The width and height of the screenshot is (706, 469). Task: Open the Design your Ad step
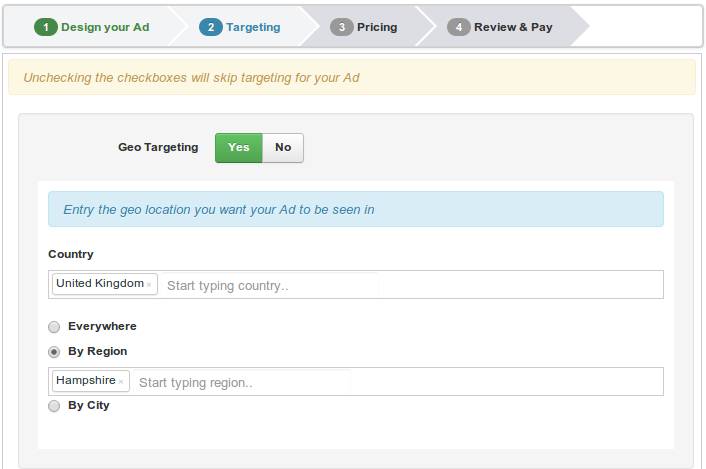pos(105,27)
